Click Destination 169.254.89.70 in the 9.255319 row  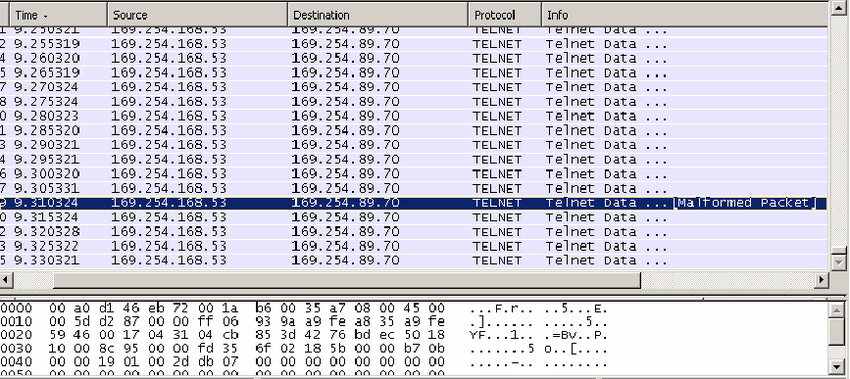coord(345,44)
